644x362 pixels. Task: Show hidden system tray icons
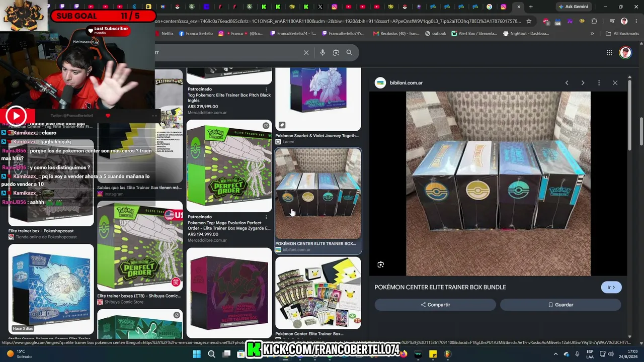[x=555, y=354]
